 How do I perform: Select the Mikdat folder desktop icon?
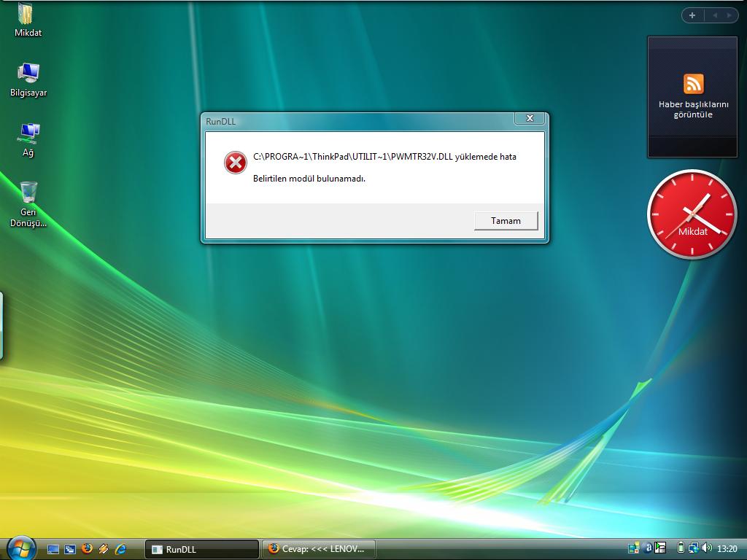pyautogui.click(x=28, y=20)
